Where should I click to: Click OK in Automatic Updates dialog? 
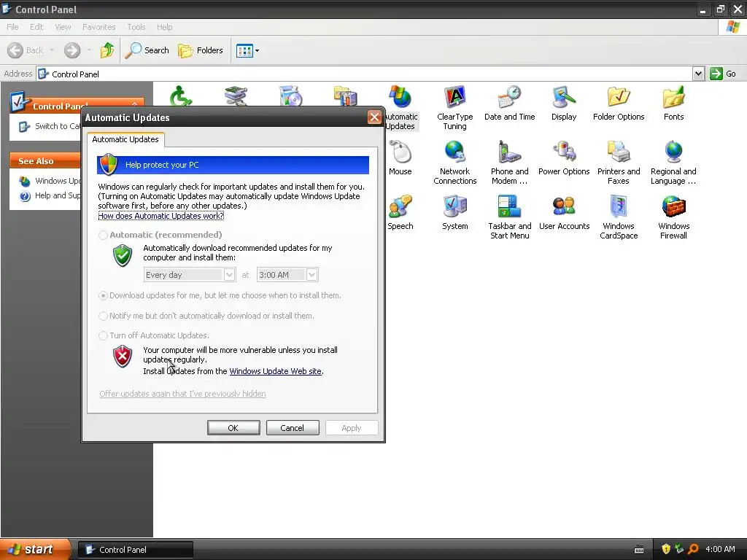pos(233,427)
